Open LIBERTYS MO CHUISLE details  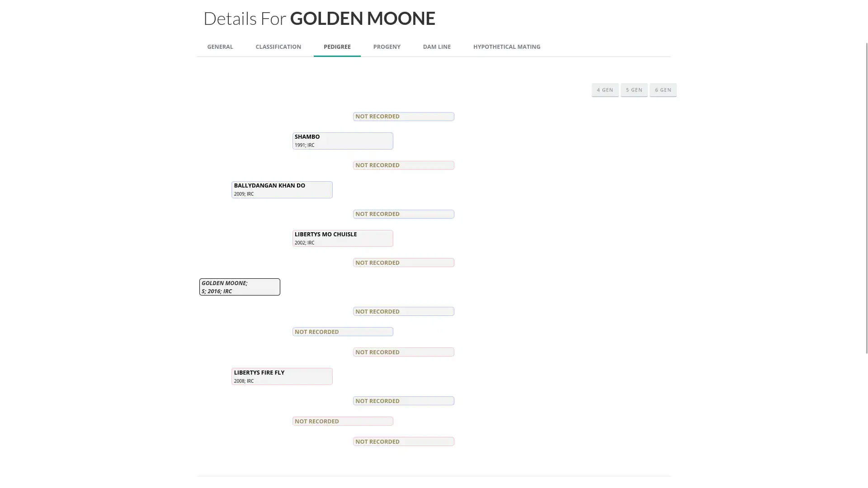[342, 238]
